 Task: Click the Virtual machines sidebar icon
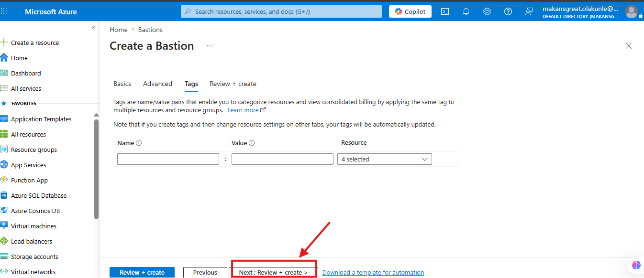coord(4,226)
